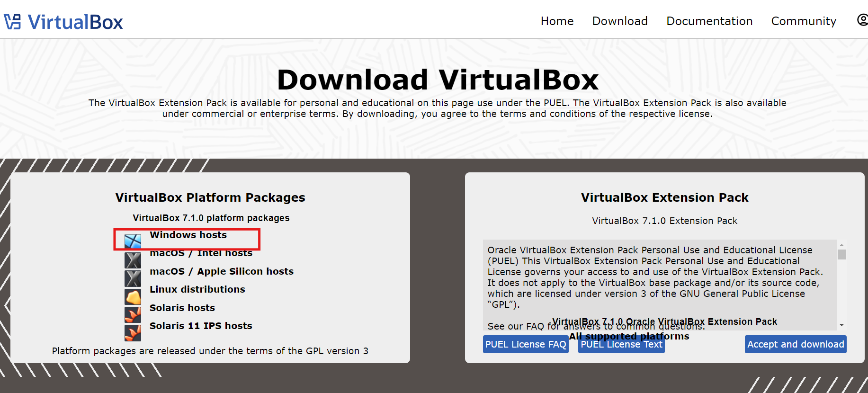Click the Solaris 11 IPS hosts icon
Screen dimensions: 868x393
pos(133,333)
